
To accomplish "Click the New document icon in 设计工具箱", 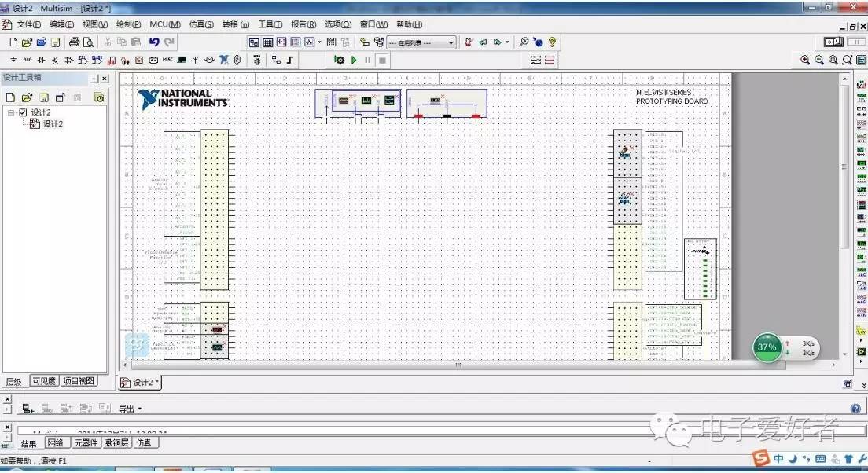I will tap(9, 96).
